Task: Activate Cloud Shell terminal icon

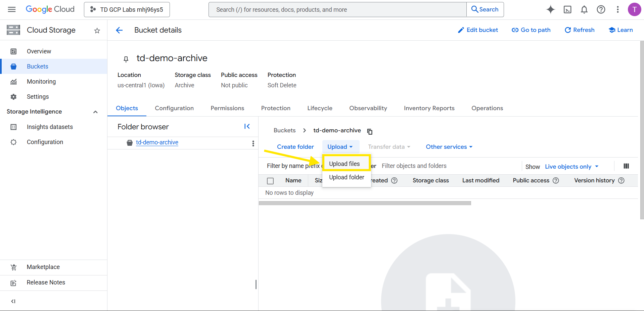Action: point(567,9)
